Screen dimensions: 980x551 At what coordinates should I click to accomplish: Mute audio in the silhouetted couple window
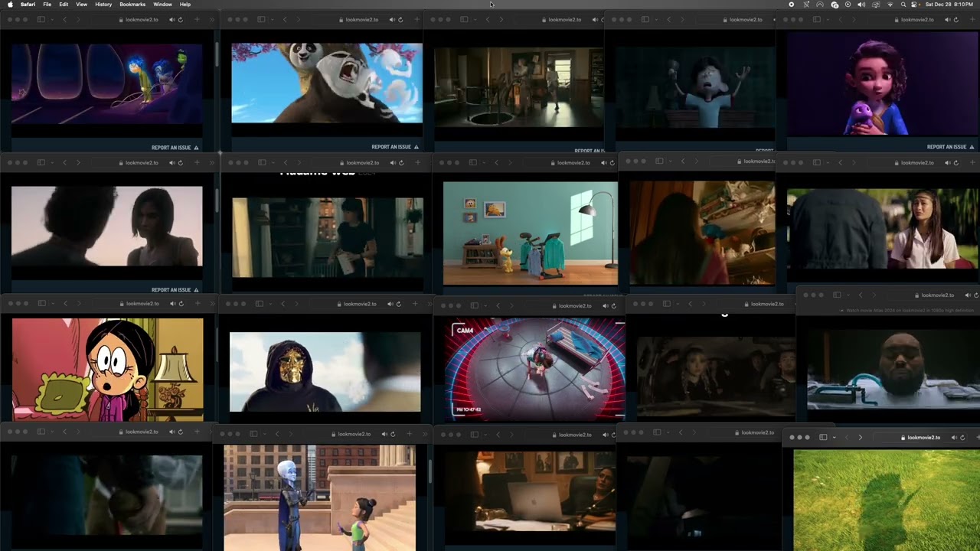pos(171,162)
